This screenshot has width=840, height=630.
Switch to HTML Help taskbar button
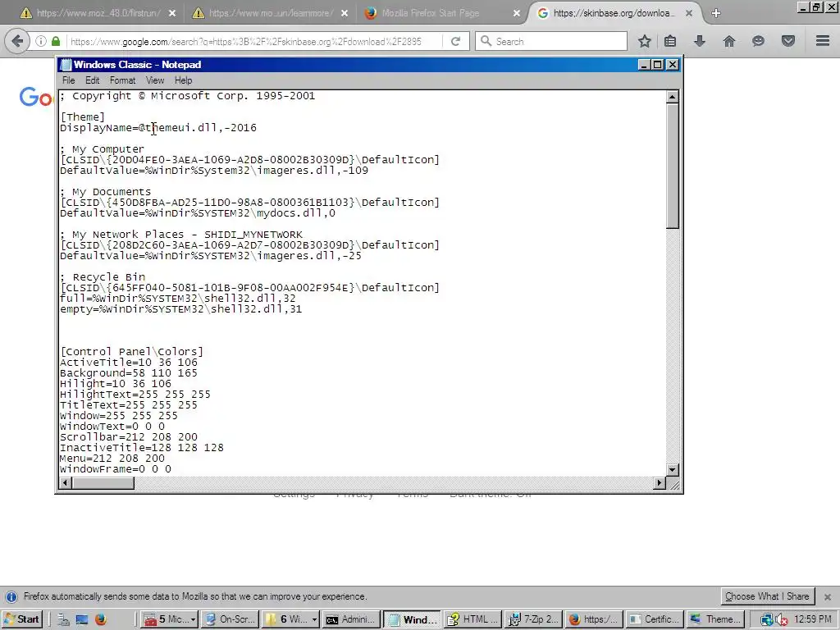pyautogui.click(x=473, y=619)
